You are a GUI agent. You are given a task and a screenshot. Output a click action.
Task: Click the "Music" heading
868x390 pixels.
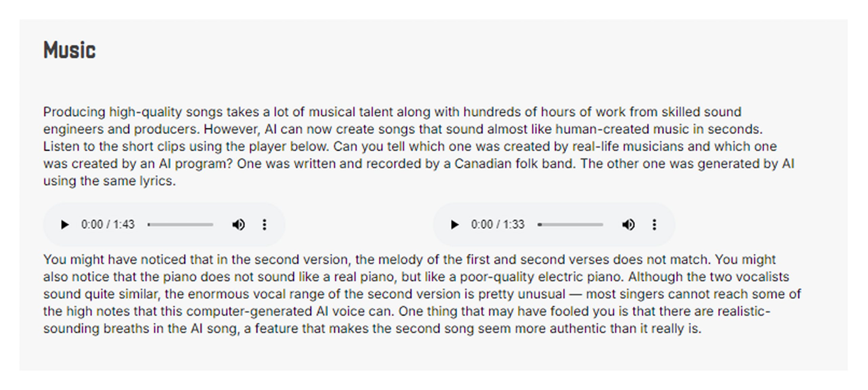pos(70,50)
